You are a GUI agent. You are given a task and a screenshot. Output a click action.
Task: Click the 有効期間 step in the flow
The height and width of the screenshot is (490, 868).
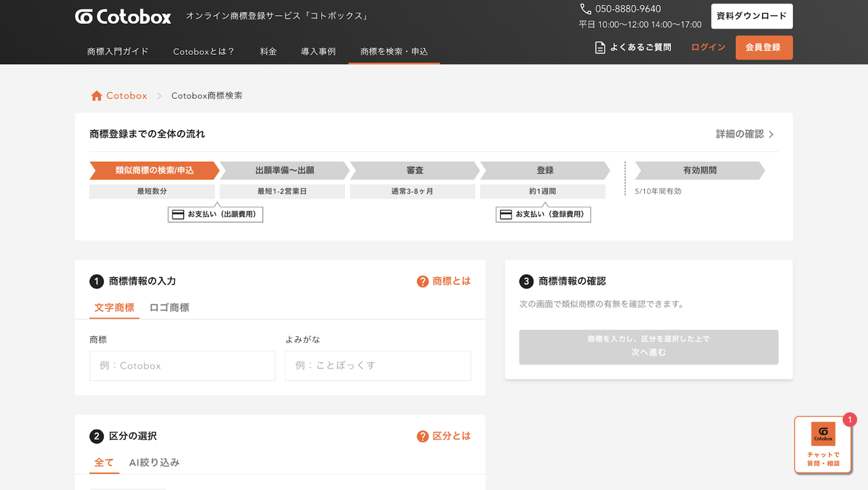[x=700, y=171]
